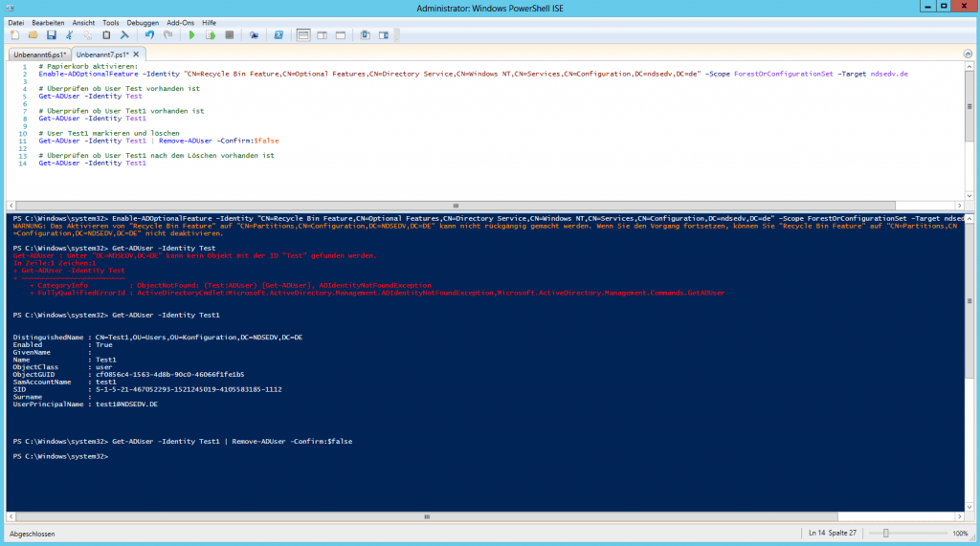Switch to the Unbenannt6.ps1 tab
980x546 pixels.
click(x=39, y=55)
